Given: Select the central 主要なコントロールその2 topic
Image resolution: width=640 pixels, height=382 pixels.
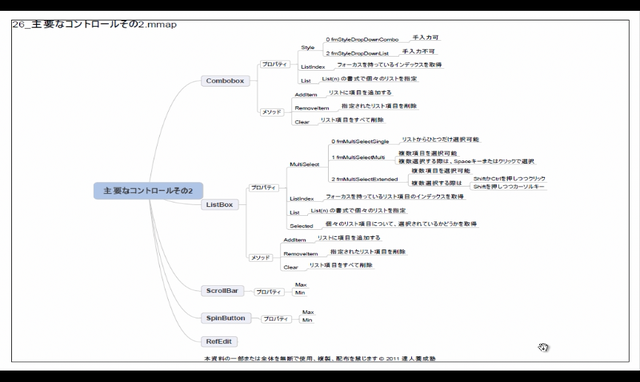Looking at the screenshot, I should [148, 191].
